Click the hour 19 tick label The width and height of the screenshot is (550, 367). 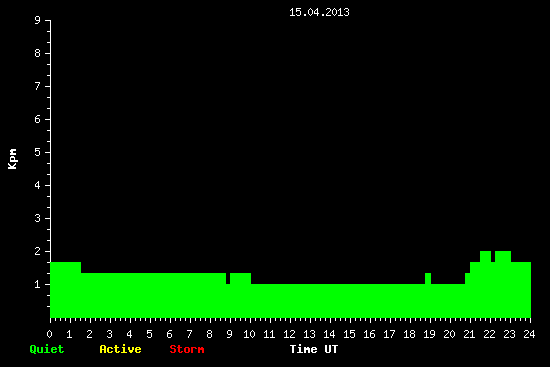429,334
